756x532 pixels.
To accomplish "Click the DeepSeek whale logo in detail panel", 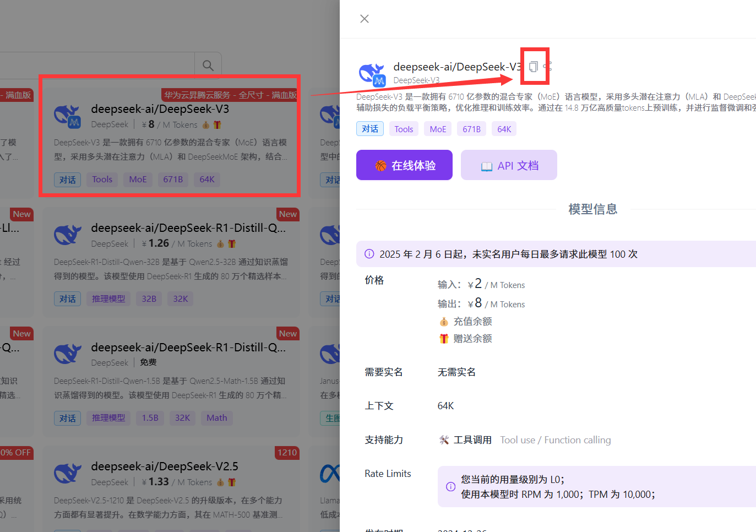I will pos(372,74).
